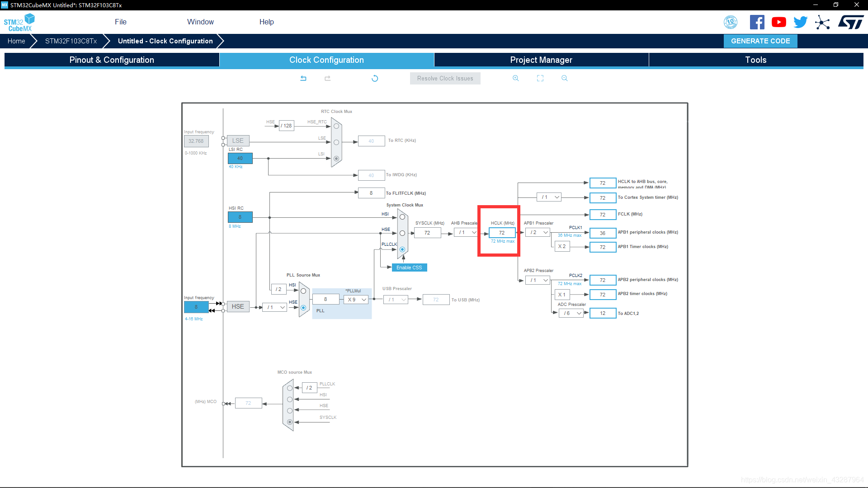Viewport: 868px width, 488px height.
Task: Click the redo arrow icon
Action: click(327, 78)
